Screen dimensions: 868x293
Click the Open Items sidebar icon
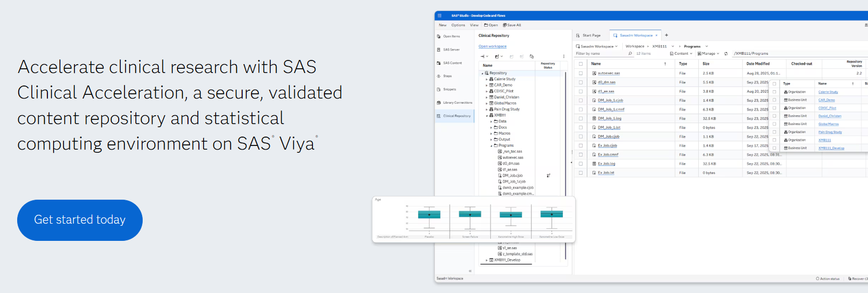pos(439,36)
